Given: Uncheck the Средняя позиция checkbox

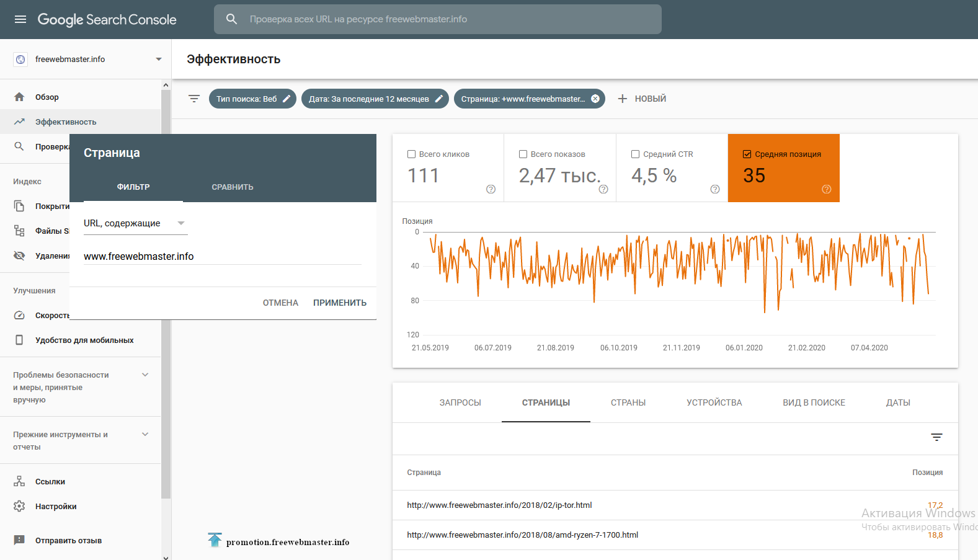Looking at the screenshot, I should click(747, 154).
